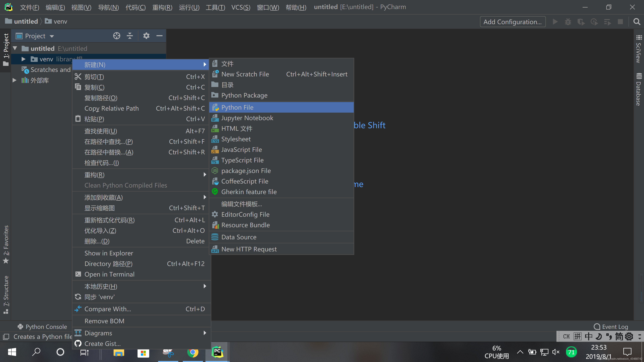
Task: Toggle the 7: Structure side tab
Action: pos(6,295)
